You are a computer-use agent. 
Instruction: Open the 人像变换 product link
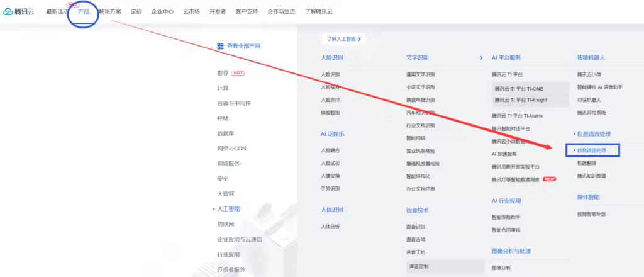pyautogui.click(x=330, y=176)
